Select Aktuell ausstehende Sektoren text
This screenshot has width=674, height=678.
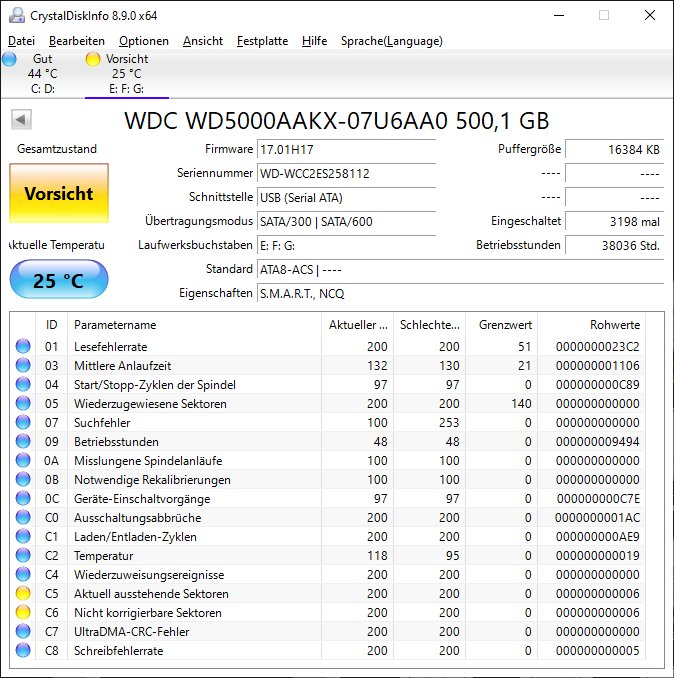[x=151, y=594]
